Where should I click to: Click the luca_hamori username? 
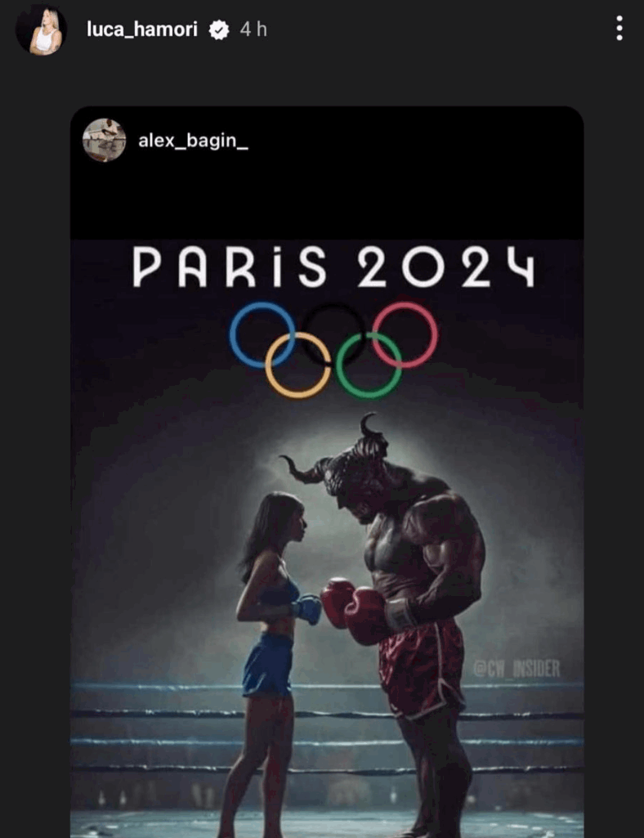point(142,29)
